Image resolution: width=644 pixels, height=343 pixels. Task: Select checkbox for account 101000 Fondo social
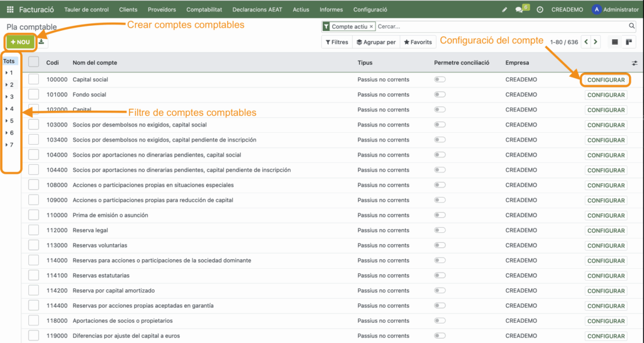click(x=34, y=94)
